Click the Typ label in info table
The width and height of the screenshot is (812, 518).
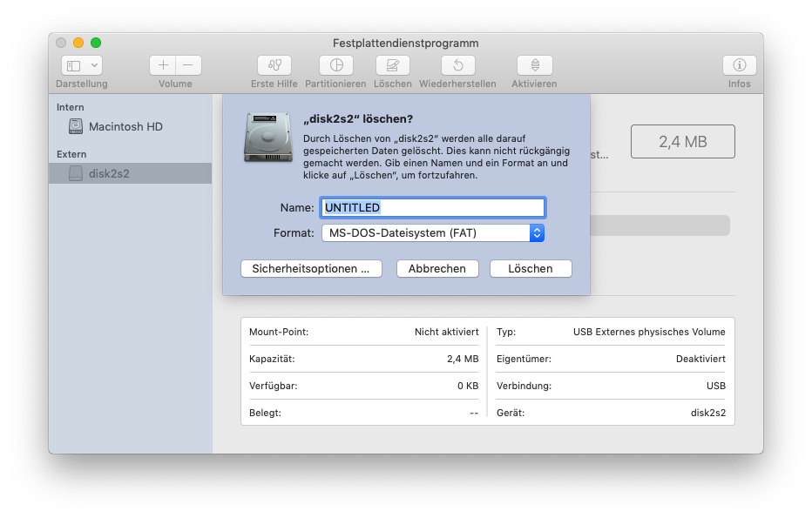tap(506, 332)
